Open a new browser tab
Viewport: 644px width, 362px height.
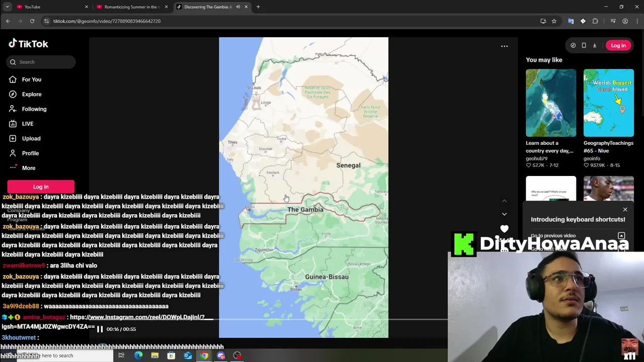pos(258,7)
